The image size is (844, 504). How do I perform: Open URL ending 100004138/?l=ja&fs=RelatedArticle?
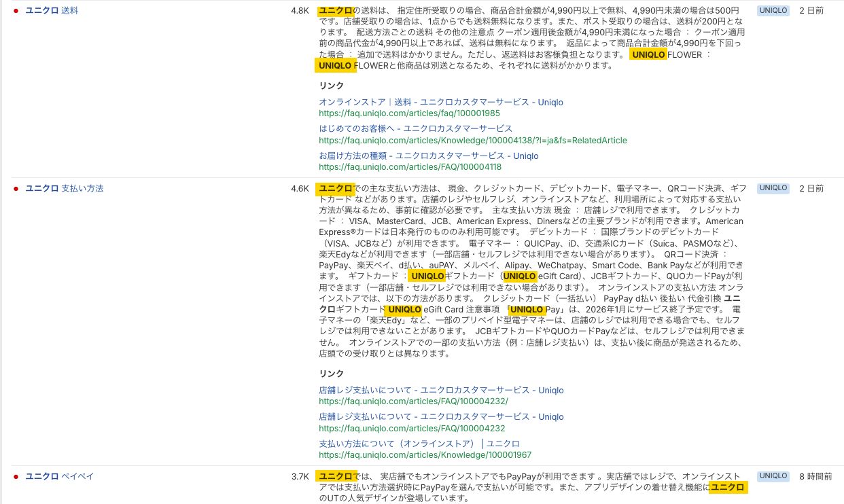[x=473, y=141]
